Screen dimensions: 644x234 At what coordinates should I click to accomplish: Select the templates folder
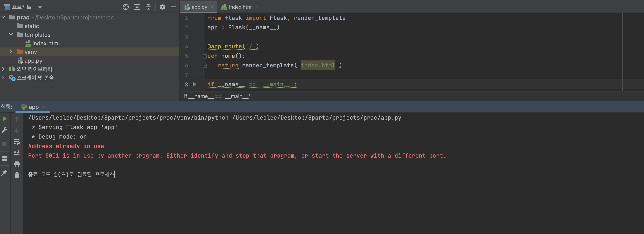point(37,35)
